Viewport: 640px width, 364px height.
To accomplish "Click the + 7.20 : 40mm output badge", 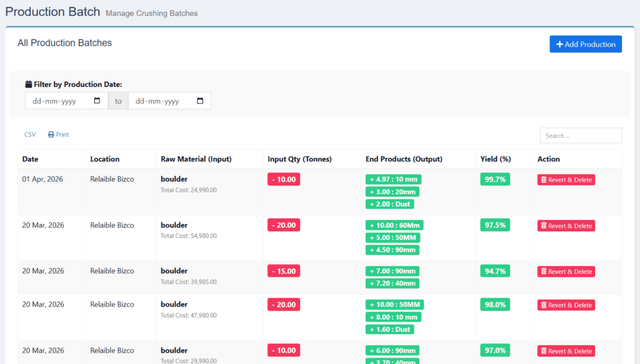I will pos(392,283).
